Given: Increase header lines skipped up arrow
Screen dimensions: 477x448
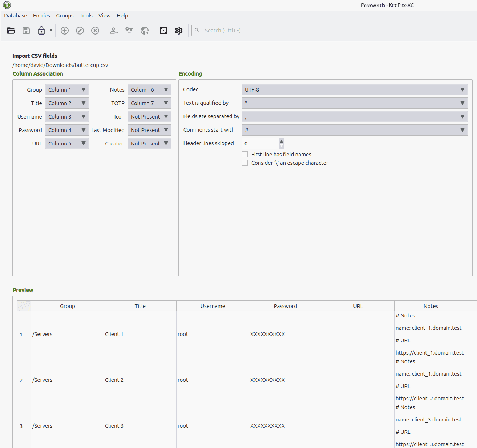Looking at the screenshot, I should point(282,141).
